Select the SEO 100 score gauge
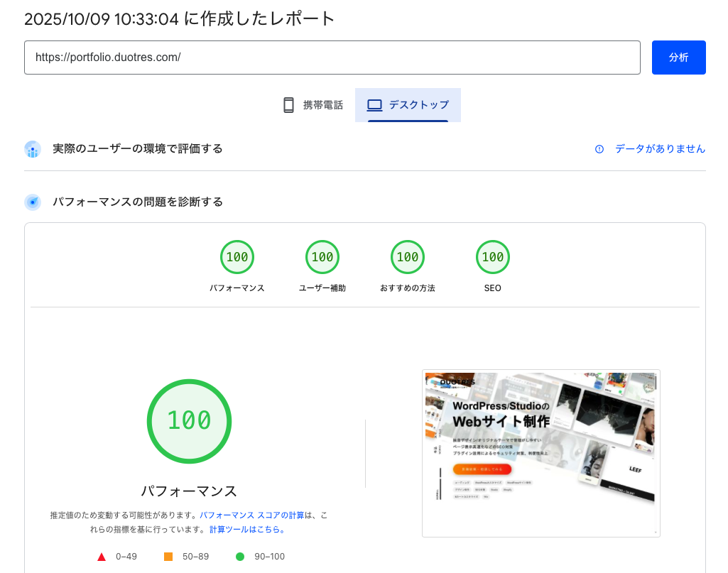 pos(493,257)
